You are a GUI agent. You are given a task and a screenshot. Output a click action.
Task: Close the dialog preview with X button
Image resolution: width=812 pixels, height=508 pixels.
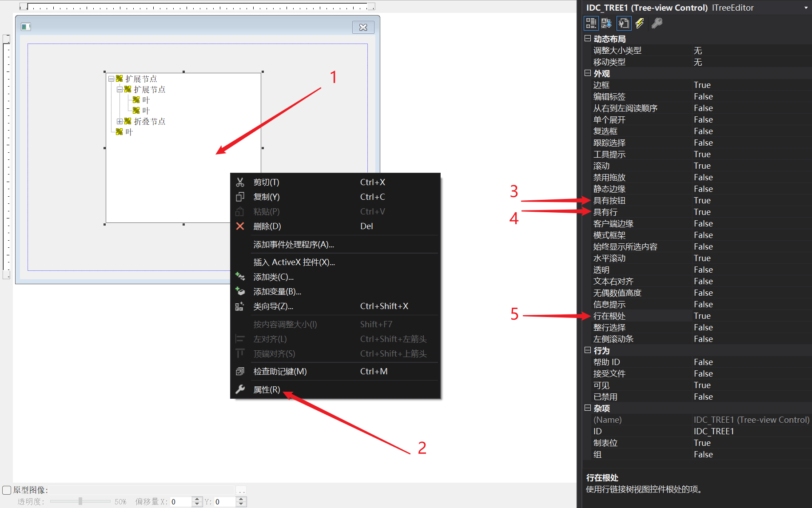point(363,27)
